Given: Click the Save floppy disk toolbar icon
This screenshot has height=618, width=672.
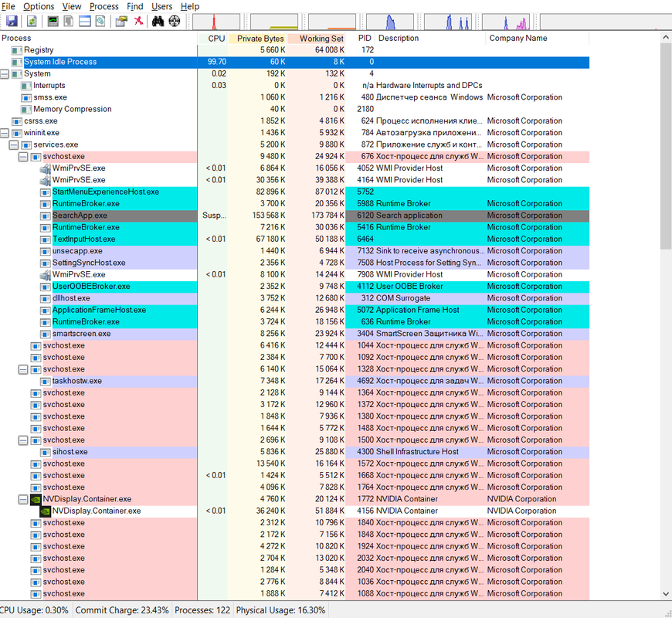Looking at the screenshot, I should [x=12, y=21].
